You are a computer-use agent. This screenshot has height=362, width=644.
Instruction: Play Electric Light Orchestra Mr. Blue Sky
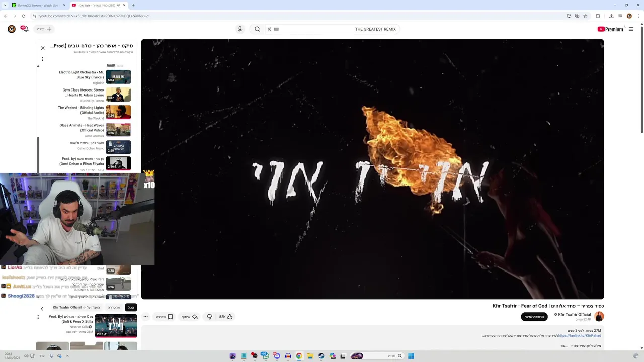pos(94,77)
